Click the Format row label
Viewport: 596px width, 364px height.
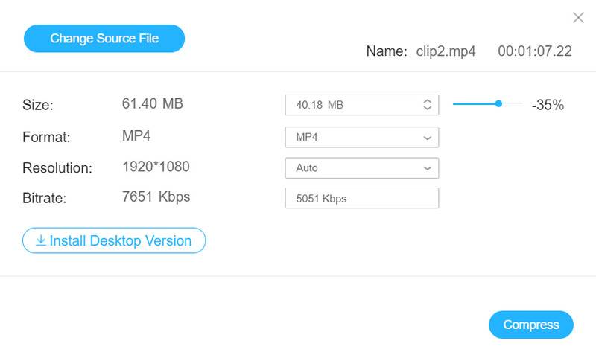(x=46, y=138)
